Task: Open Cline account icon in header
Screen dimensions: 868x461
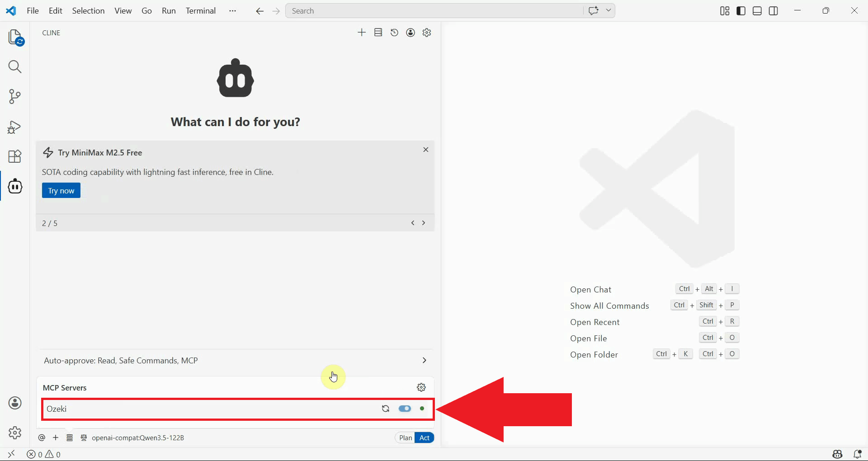Action: click(410, 33)
